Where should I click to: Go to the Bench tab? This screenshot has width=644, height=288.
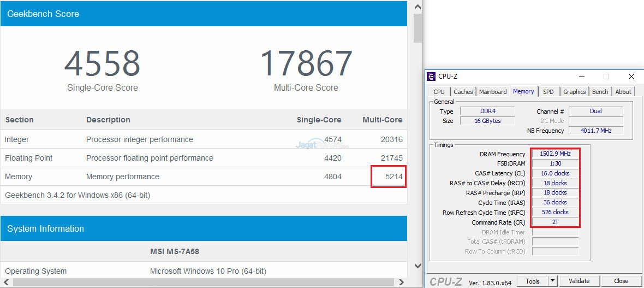tap(600, 92)
